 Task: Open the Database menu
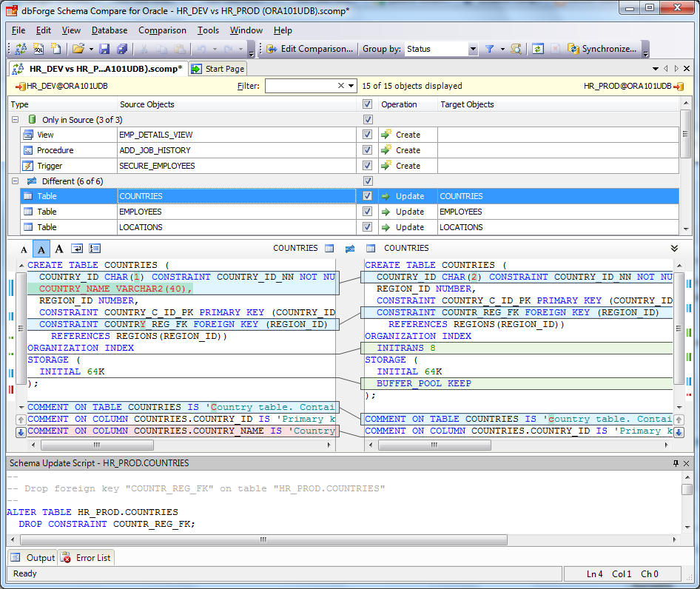pos(110,30)
